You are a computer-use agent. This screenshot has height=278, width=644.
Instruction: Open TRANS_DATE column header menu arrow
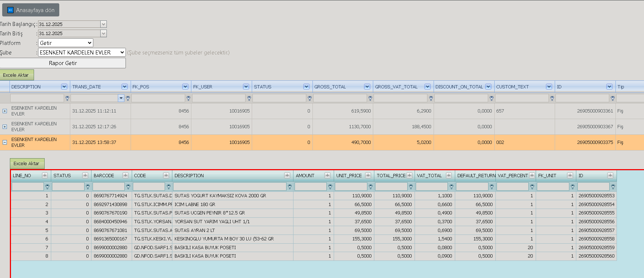[124, 87]
